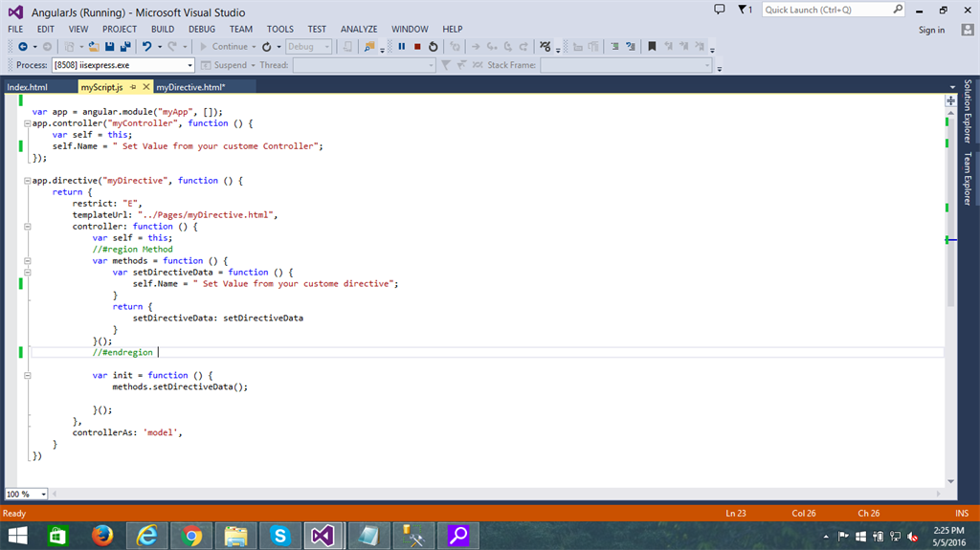This screenshot has width=980, height=550.
Task: Open the Continue button dropdown arrow
Action: (x=254, y=47)
